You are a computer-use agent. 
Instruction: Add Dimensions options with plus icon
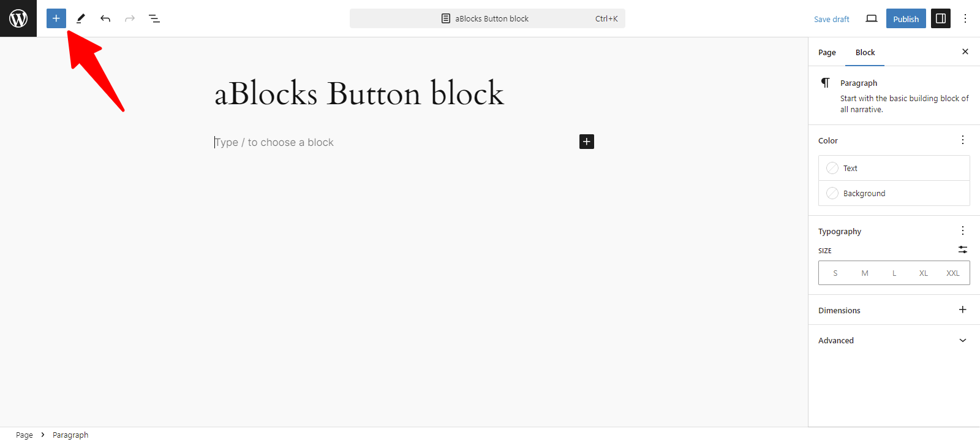click(x=963, y=310)
